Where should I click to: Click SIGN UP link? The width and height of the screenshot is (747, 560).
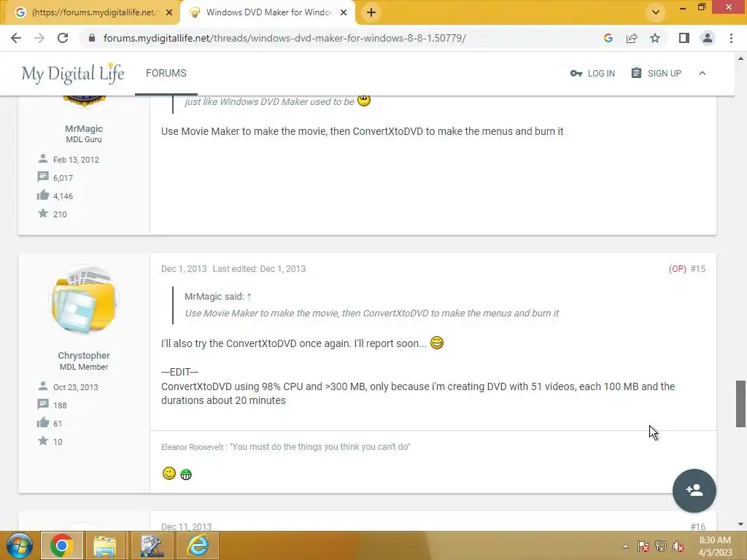point(656,74)
